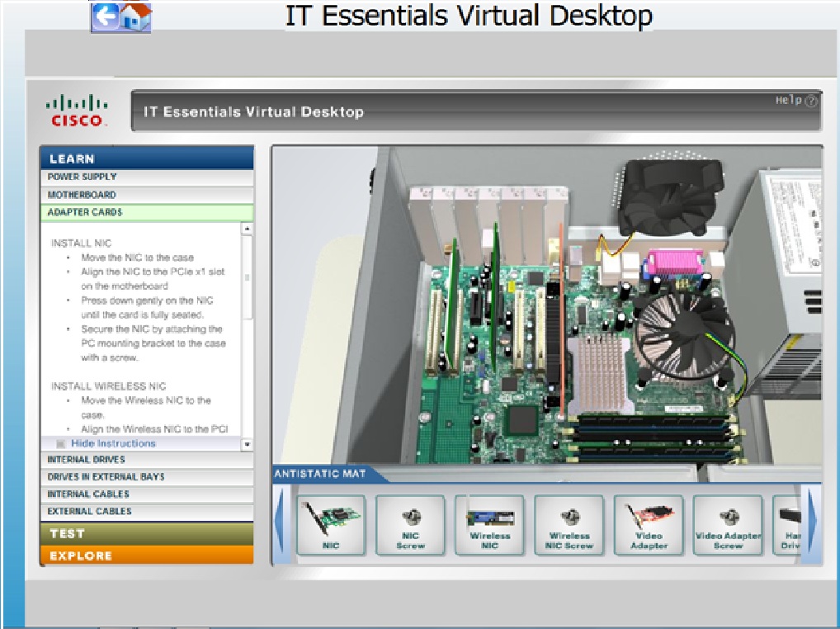Screen dimensions: 840x629
Task: Open Help using the question mark icon
Action: tap(813, 102)
